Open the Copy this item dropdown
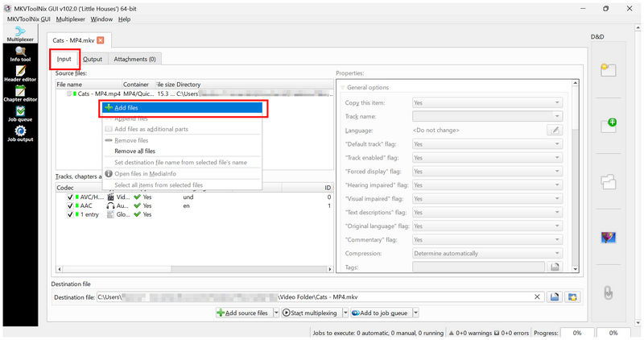Viewport: 644px width, 340px height. [487, 103]
